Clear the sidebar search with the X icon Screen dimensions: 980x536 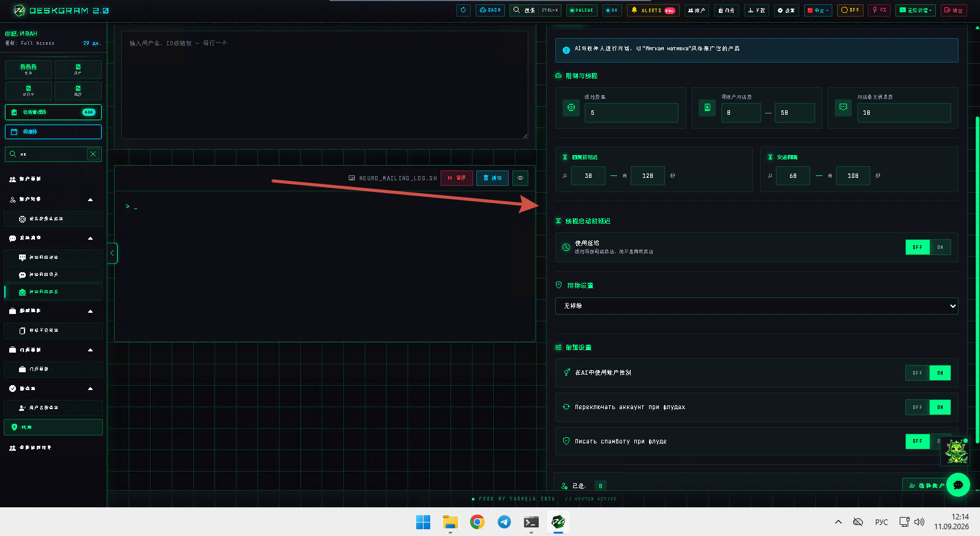93,154
